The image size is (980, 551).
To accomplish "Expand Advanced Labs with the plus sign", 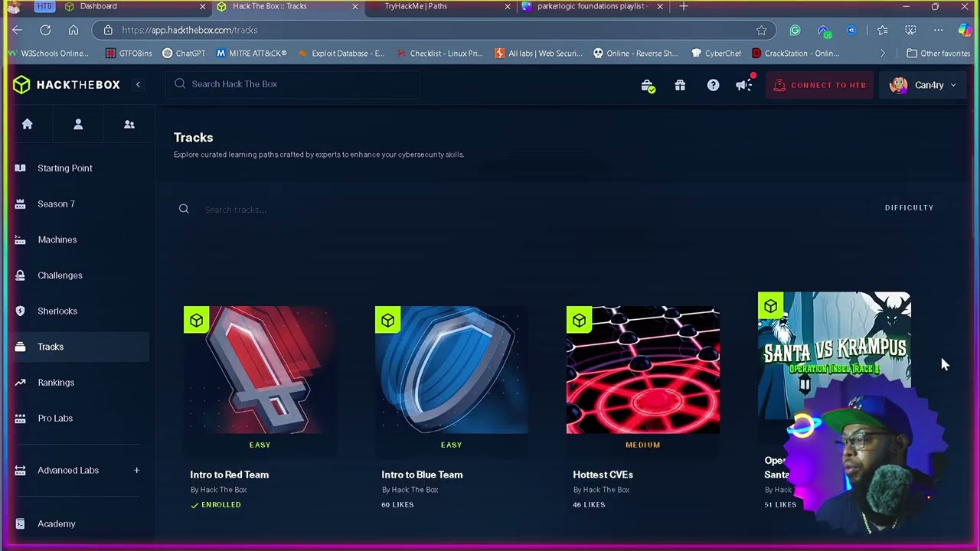I will click(136, 470).
